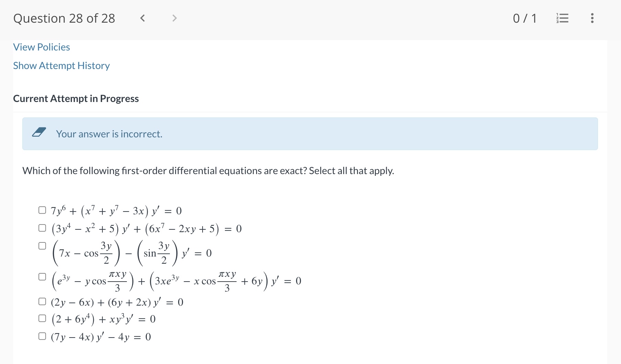Click the Current Attempt in Progress label
The width and height of the screenshot is (621, 364).
[76, 99]
